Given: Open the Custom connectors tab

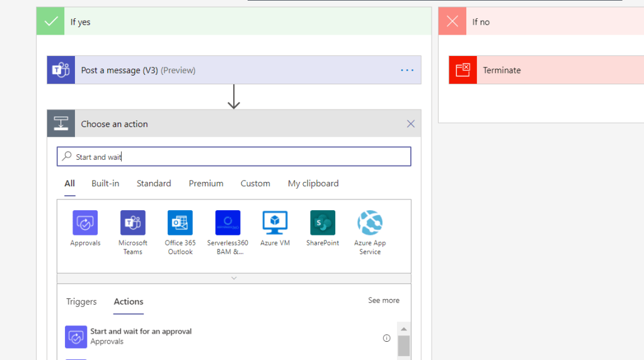Looking at the screenshot, I should [x=255, y=184].
